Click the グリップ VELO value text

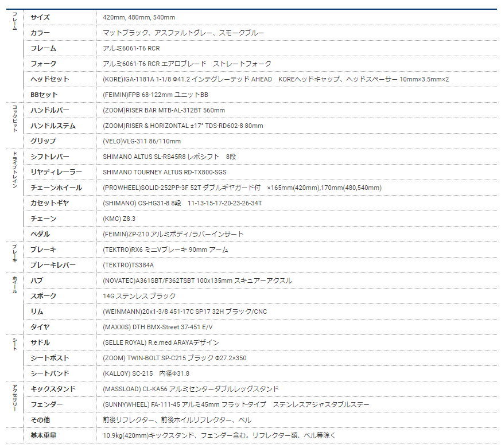click(142, 141)
